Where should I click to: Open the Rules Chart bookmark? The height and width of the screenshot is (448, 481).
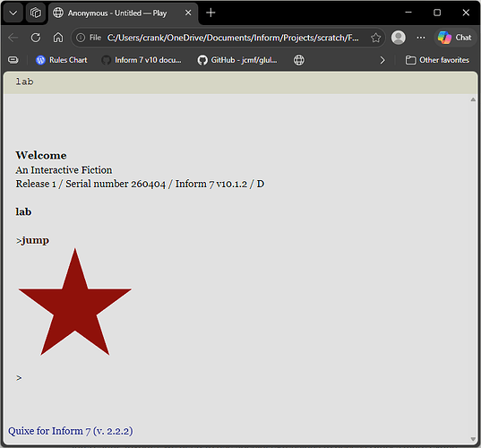[x=62, y=60]
